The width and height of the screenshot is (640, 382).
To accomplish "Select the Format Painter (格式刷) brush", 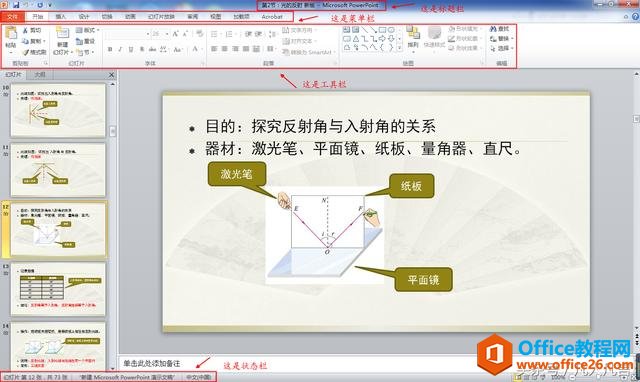I will tap(25, 52).
